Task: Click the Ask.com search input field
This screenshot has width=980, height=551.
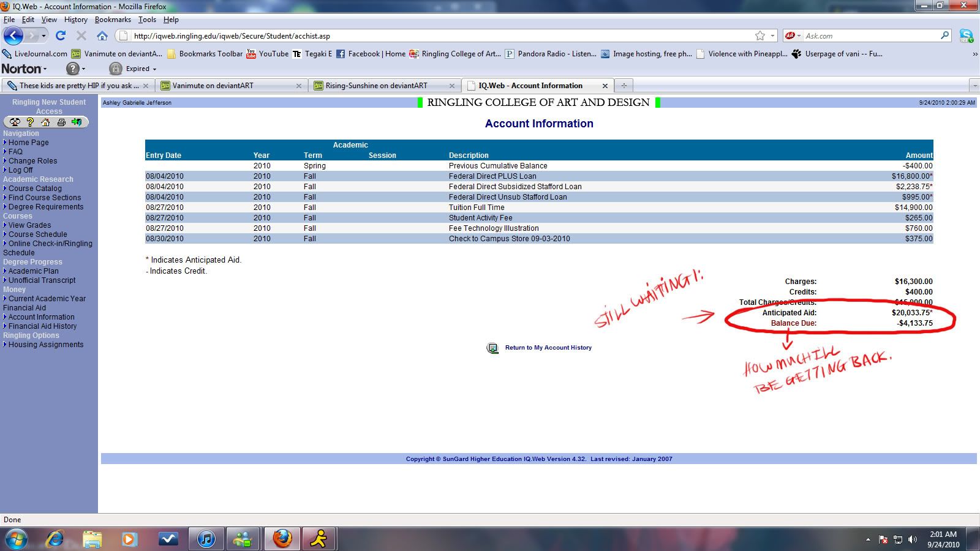Action: [x=871, y=36]
